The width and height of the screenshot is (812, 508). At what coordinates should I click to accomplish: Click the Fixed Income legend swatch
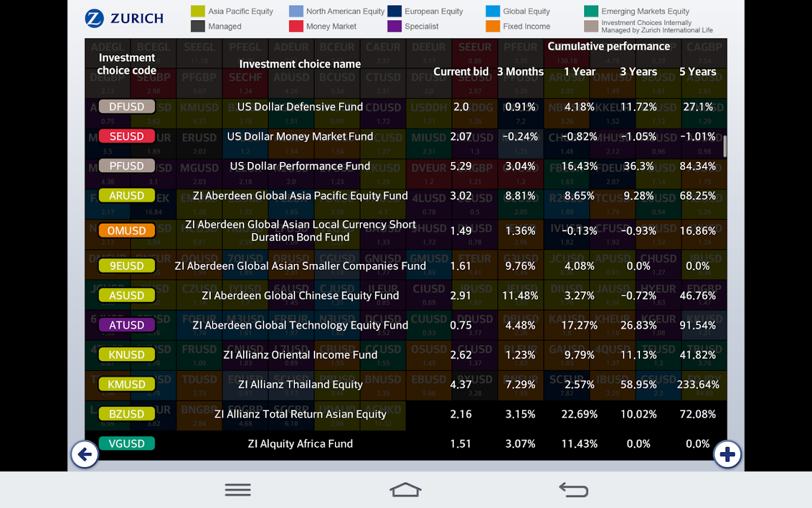pyautogui.click(x=493, y=26)
